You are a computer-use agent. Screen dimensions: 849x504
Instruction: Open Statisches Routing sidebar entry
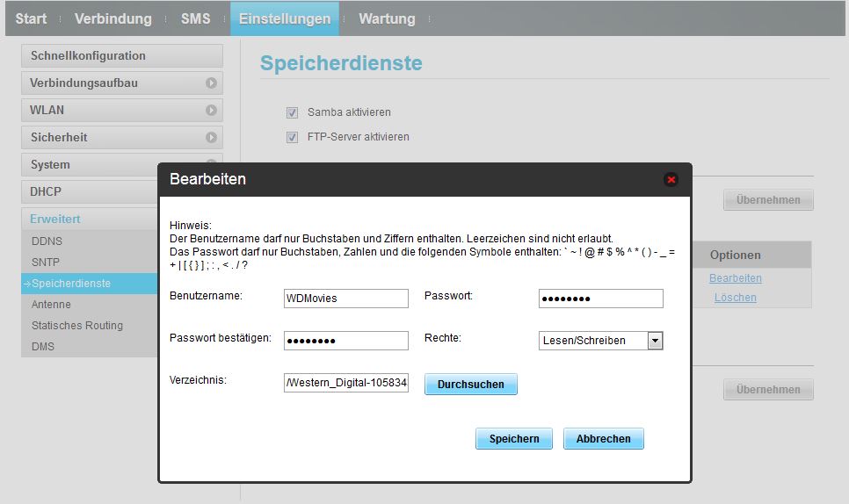click(x=77, y=325)
